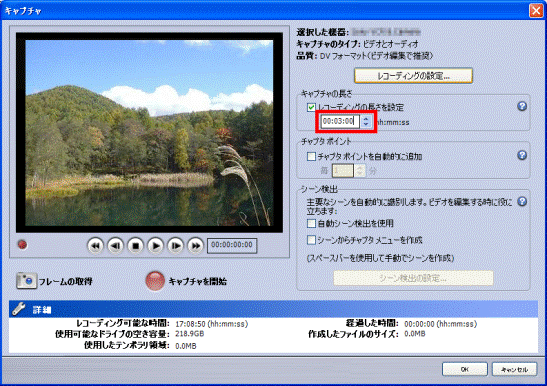Check シーンからチャプタ メニューを作成
The width and height of the screenshot is (547, 386).
coord(311,240)
